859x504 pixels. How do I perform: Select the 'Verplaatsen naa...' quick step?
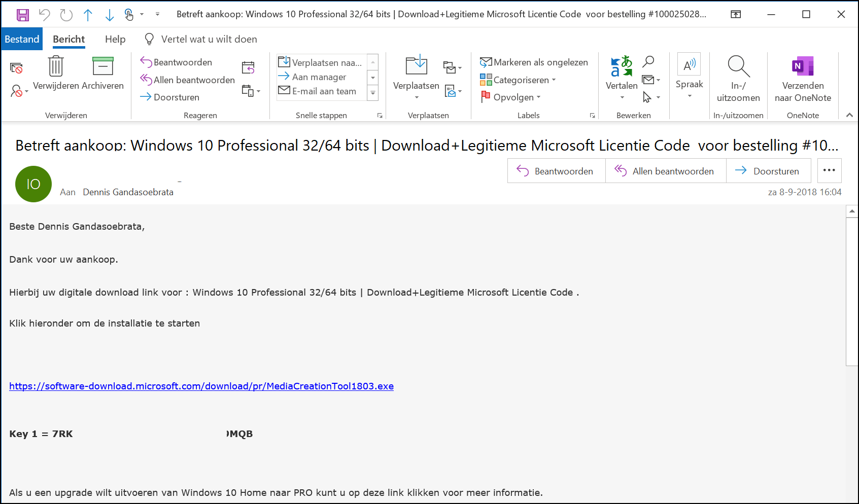[321, 62]
